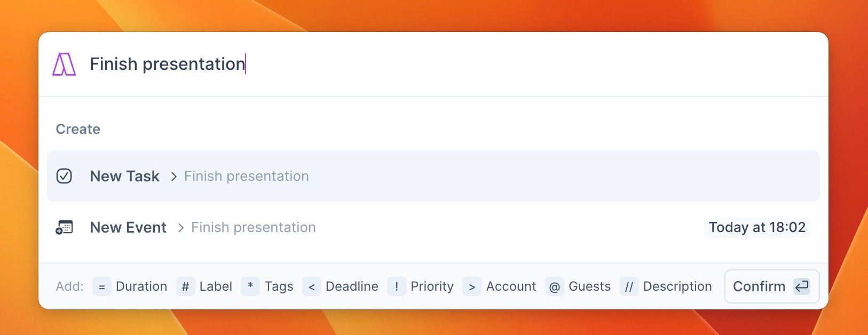Select the New Event row

pos(433,227)
